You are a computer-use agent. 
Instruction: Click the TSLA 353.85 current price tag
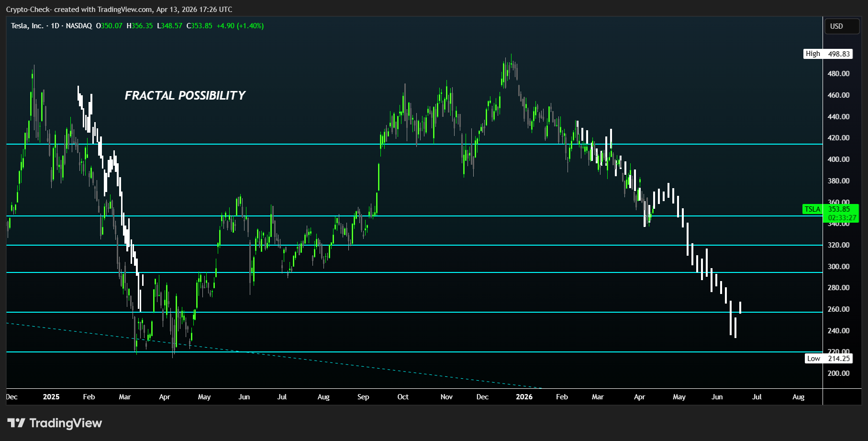pos(831,213)
